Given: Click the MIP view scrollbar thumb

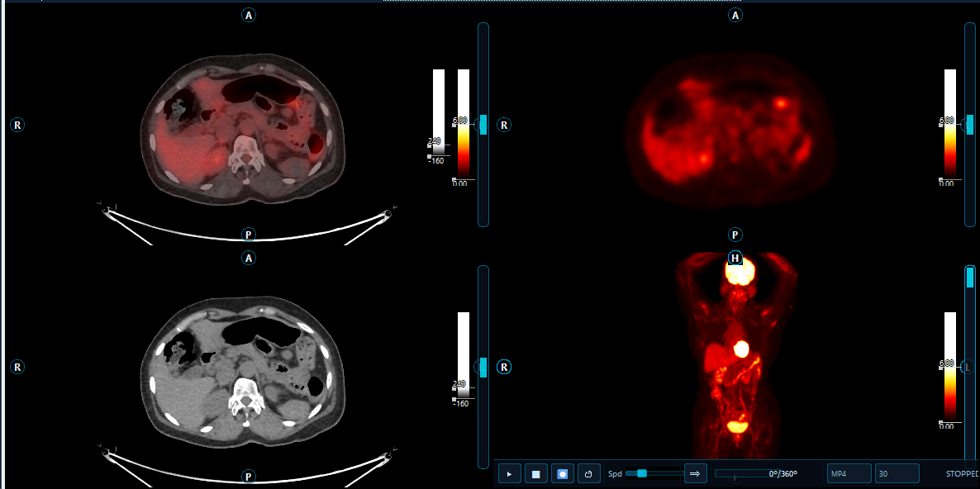Looking at the screenshot, I should coord(970,277).
